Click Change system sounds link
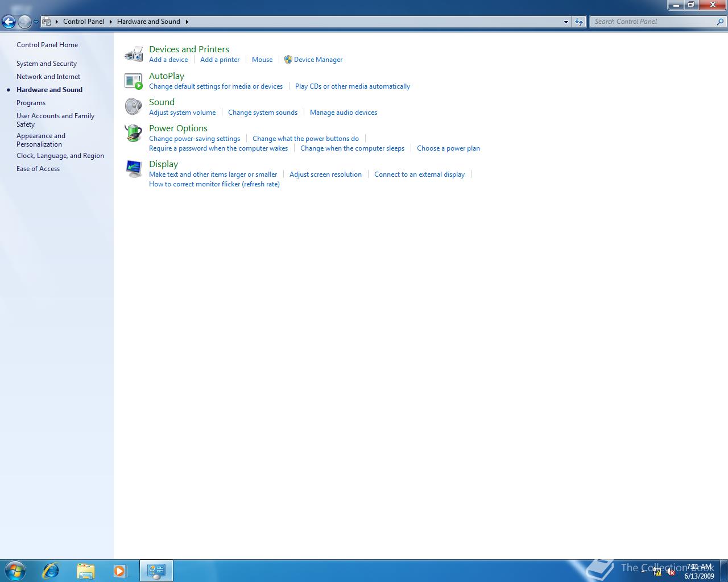The width and height of the screenshot is (728, 582). [x=263, y=113]
